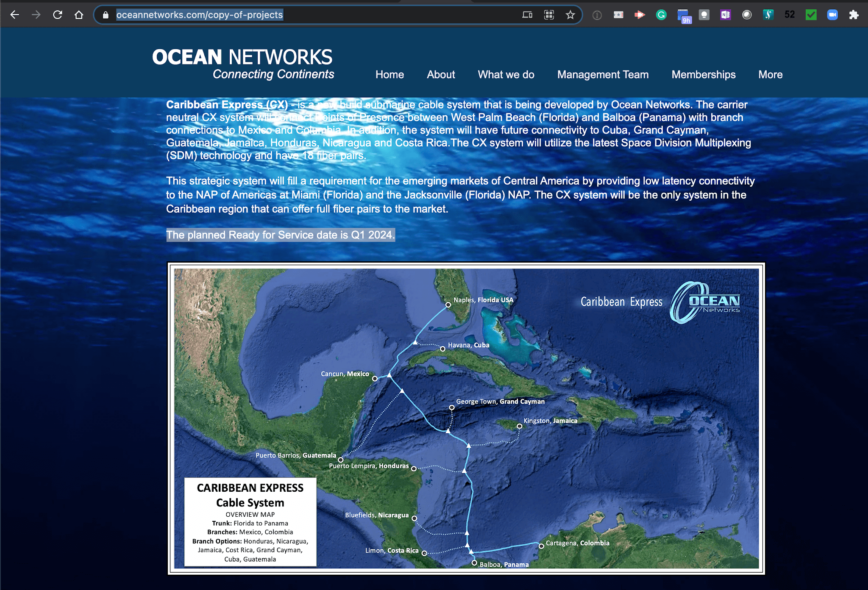Open the Grammarly extension
Screen dimensions: 868x590
[x=661, y=14]
